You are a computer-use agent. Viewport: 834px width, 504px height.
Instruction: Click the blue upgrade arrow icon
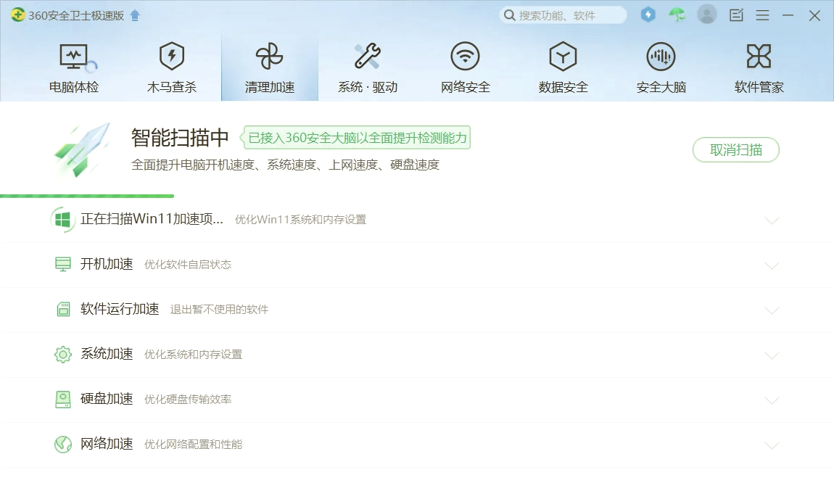(135, 15)
